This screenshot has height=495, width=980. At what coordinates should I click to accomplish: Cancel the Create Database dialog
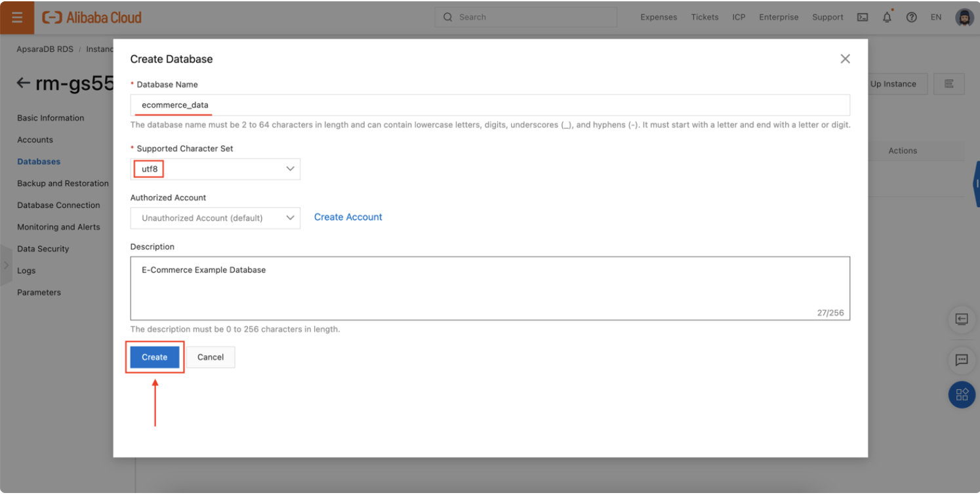pyautogui.click(x=211, y=356)
